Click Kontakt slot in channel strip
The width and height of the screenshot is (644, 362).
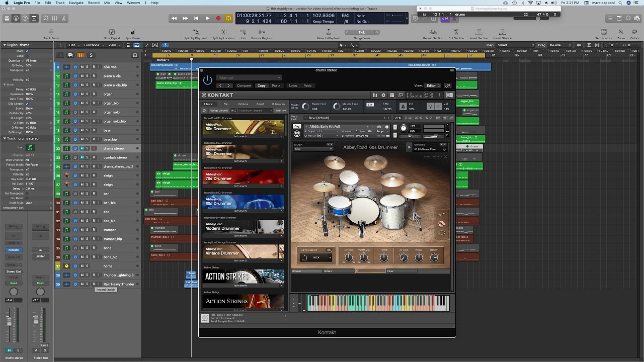point(14,250)
